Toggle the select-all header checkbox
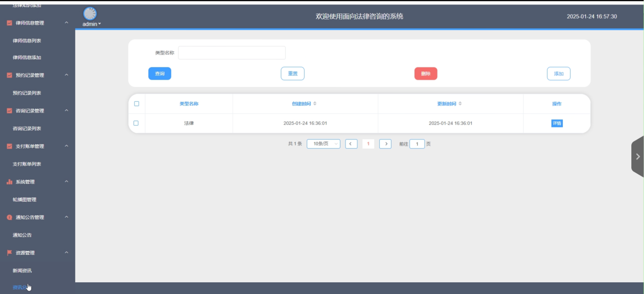This screenshot has width=644, height=294. click(x=137, y=104)
